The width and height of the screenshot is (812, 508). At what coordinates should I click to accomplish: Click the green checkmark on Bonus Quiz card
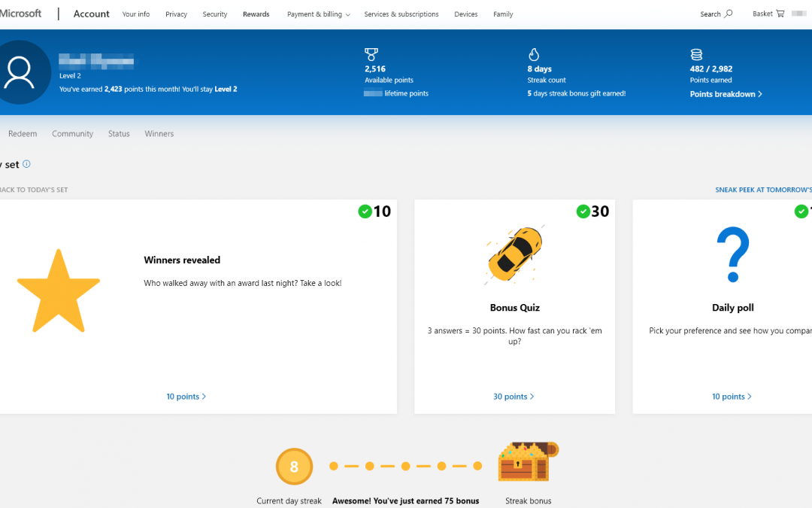[x=583, y=211]
